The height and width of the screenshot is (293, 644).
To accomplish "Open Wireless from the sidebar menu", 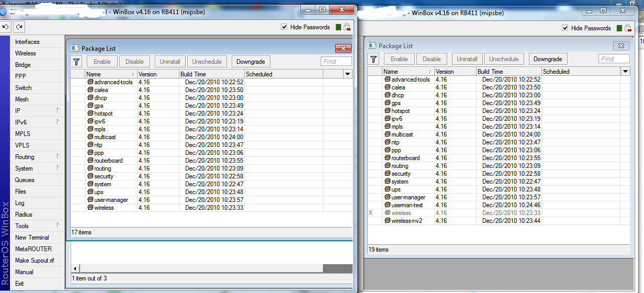I will click(37, 53).
